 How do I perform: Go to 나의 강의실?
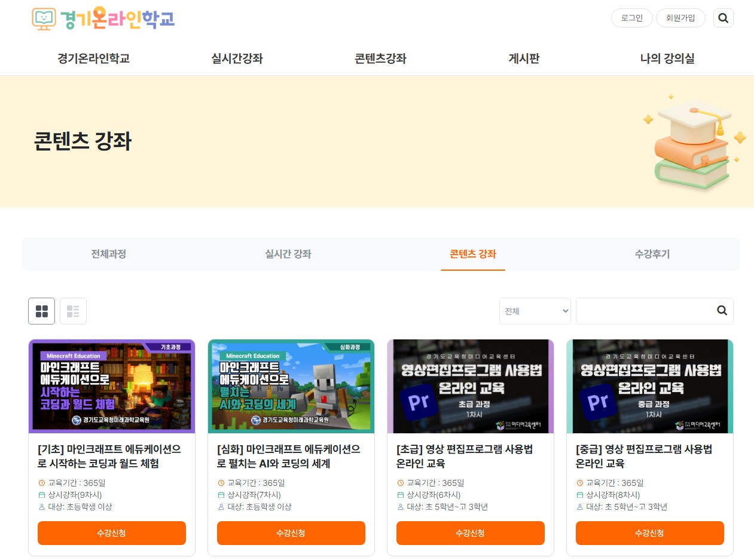coord(667,59)
